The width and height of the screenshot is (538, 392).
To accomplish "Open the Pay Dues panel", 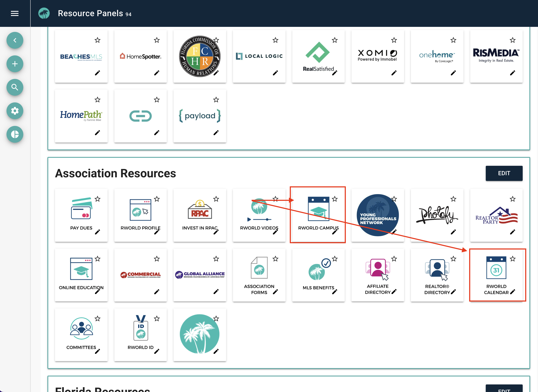I will point(81,215).
